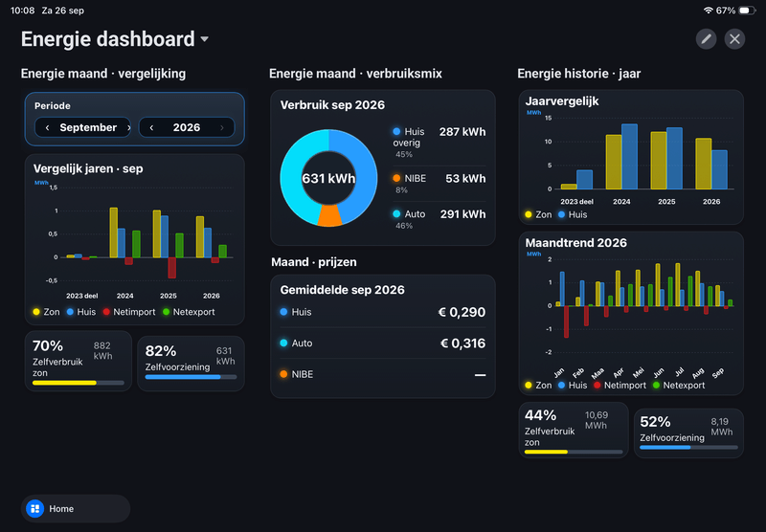The width and height of the screenshot is (766, 532).
Task: Expand the Energie dashboard title dropdown arrow
Action: (205, 39)
